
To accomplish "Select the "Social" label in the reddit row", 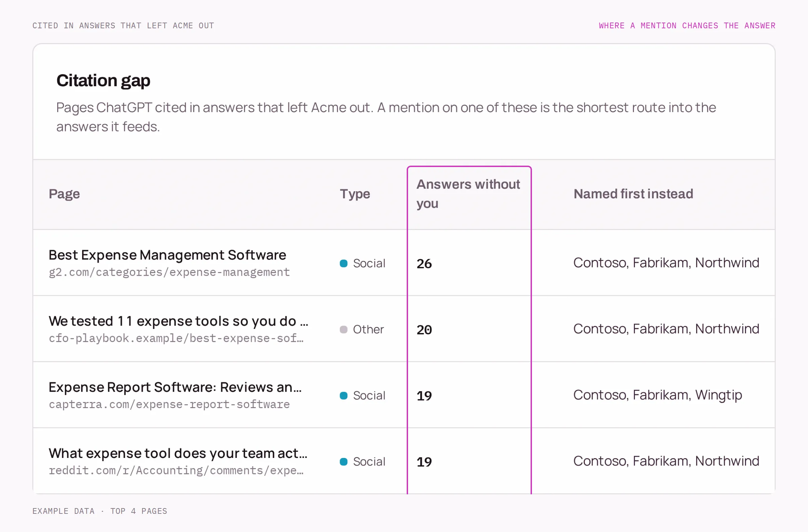I will [369, 462].
